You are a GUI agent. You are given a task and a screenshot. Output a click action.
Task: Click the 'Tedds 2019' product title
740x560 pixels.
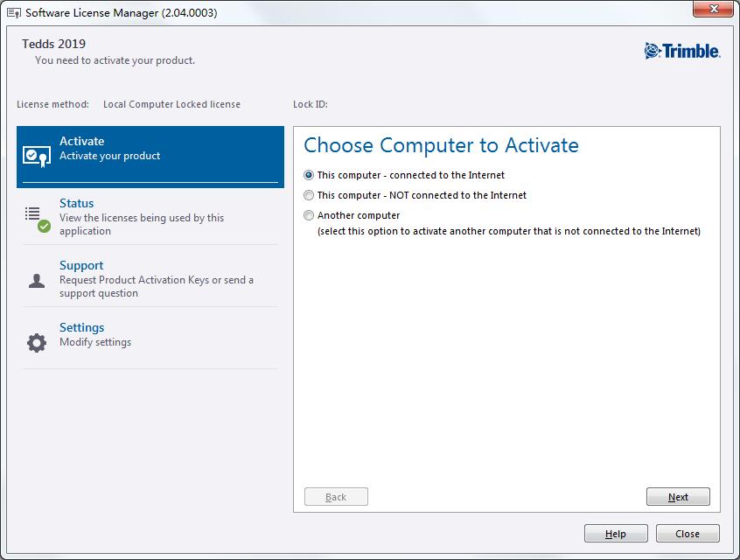(x=54, y=44)
